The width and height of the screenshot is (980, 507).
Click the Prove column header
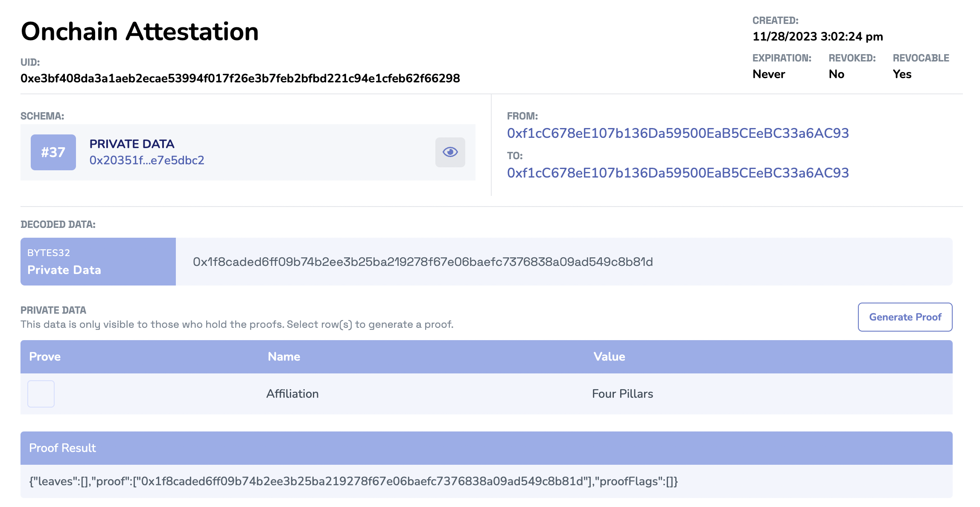45,357
